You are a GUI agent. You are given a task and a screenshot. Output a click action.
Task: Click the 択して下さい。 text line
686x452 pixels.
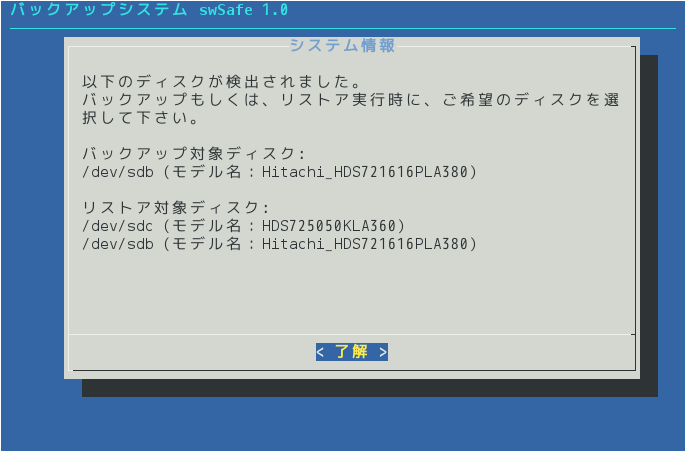(141, 118)
